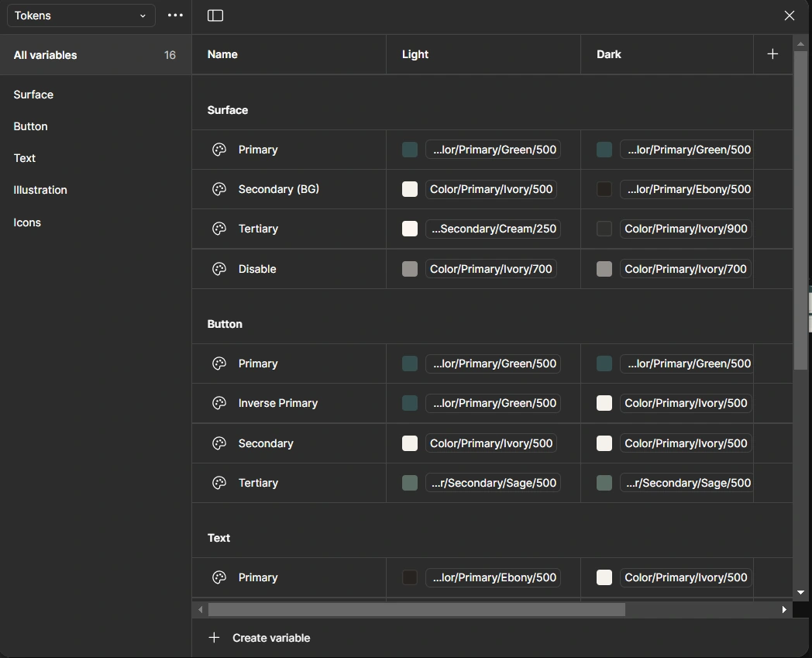The width and height of the screenshot is (812, 658).
Task: Click Disable Dark Ivory/700 alias
Action: (x=686, y=269)
